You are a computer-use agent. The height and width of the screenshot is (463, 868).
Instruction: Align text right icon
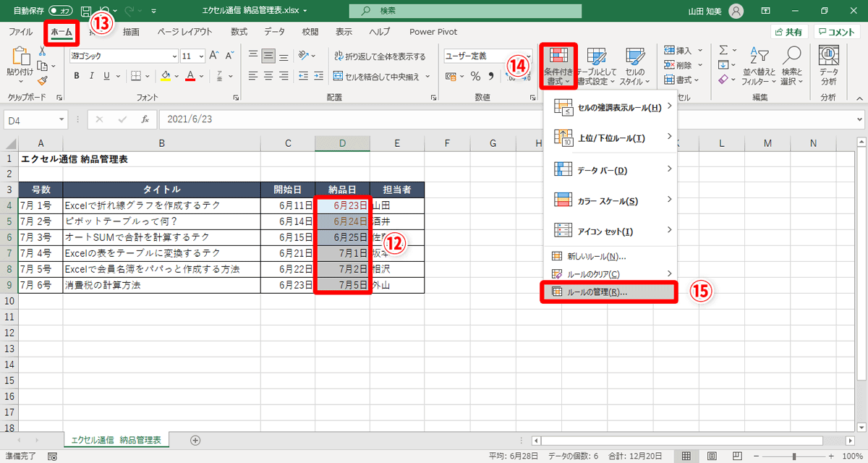pos(285,75)
